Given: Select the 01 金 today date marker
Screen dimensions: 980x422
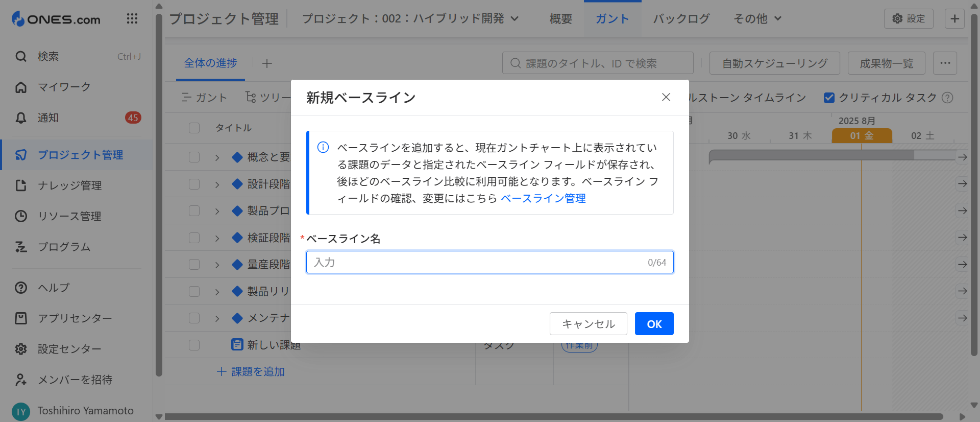Looking at the screenshot, I should (862, 135).
